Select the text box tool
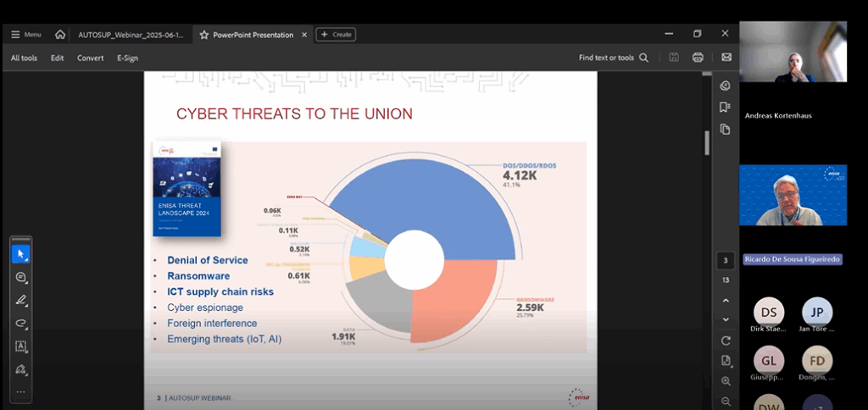The height and width of the screenshot is (410, 868). tap(21, 346)
